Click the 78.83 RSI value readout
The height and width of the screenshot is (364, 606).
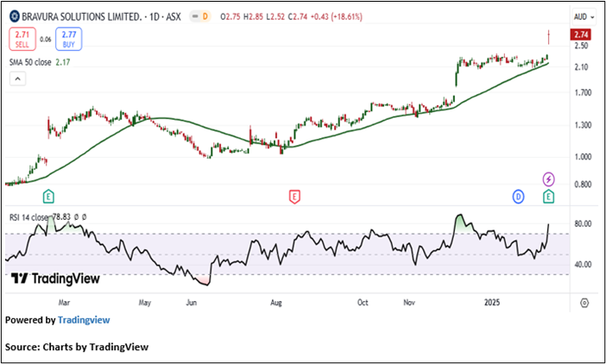click(x=62, y=217)
